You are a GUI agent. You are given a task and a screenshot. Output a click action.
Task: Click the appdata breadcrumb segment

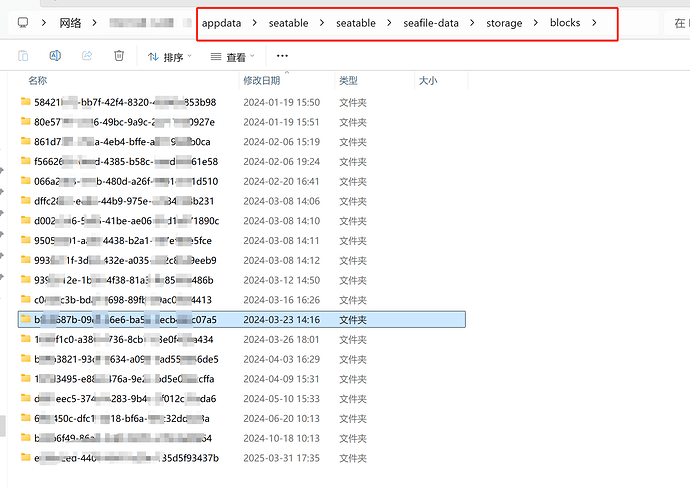click(221, 23)
